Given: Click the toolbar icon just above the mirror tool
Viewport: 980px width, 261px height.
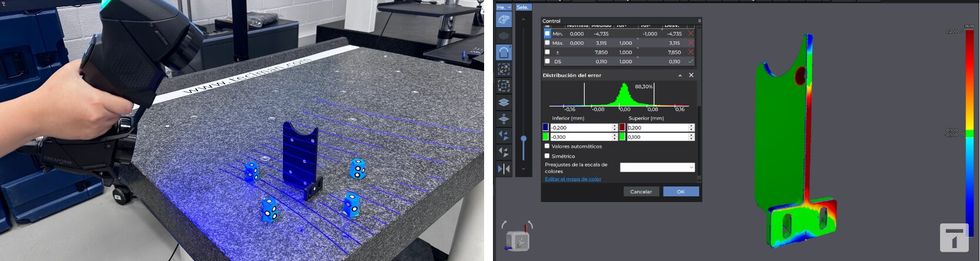Looking at the screenshot, I should (x=504, y=152).
